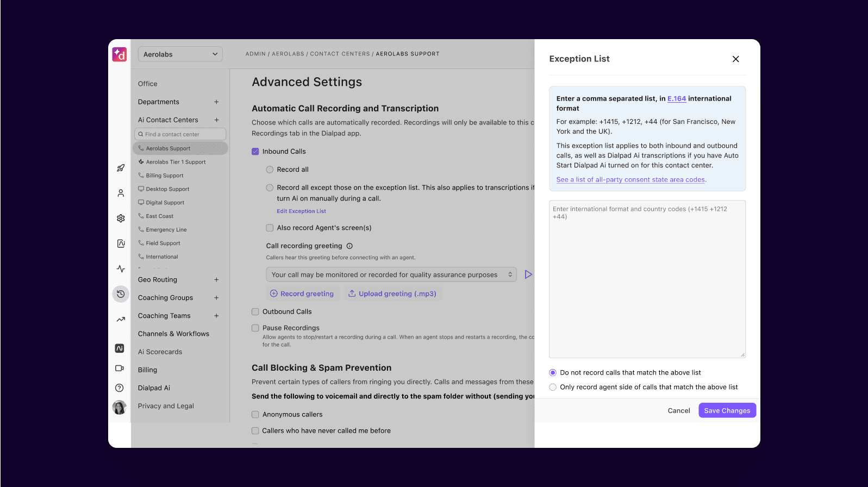Close the Exception List panel

(x=735, y=59)
